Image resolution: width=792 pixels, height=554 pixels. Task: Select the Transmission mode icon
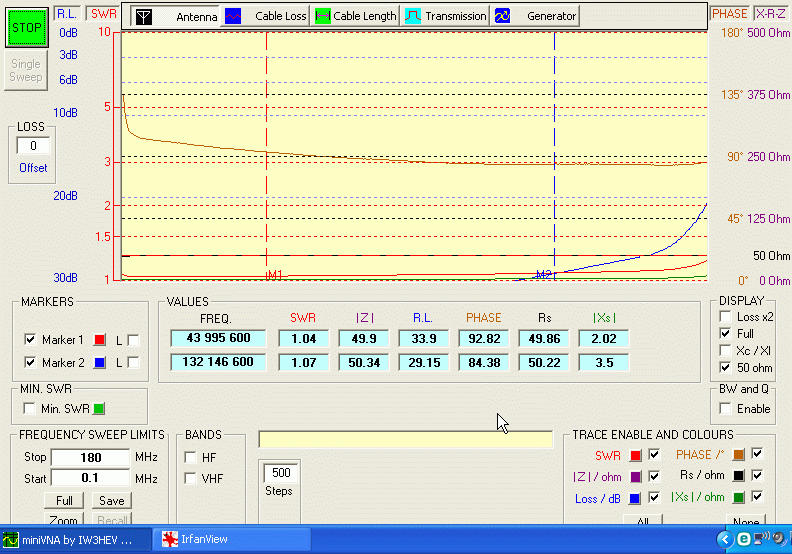(413, 16)
